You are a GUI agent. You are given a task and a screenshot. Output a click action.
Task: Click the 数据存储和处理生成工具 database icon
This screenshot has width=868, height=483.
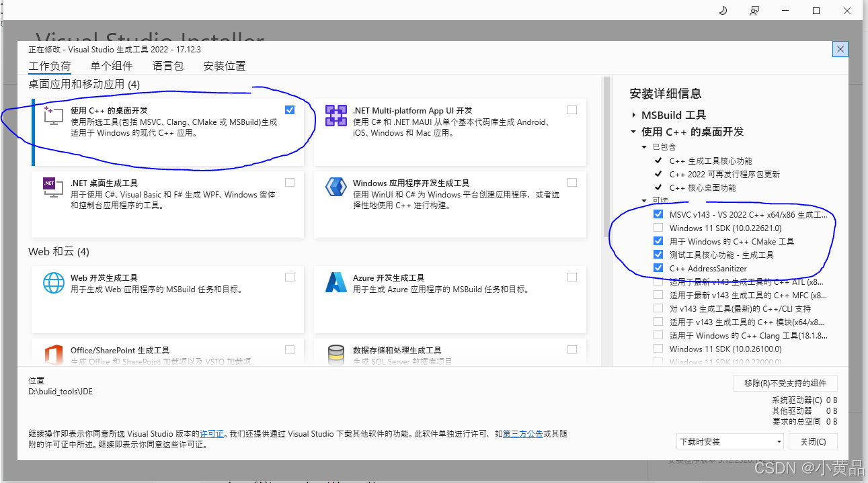tap(336, 355)
